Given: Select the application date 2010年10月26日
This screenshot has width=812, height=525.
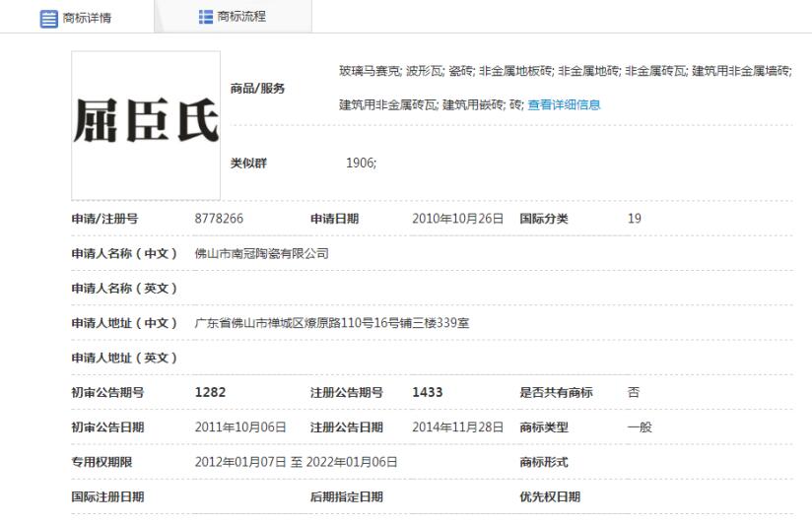Looking at the screenshot, I should point(458,219).
